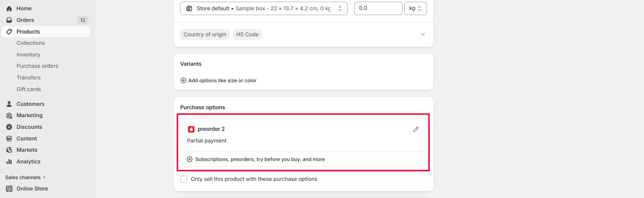The width and height of the screenshot is (644, 198).
Task: Click the Home icon in sidebar
Action: pyautogui.click(x=9, y=9)
